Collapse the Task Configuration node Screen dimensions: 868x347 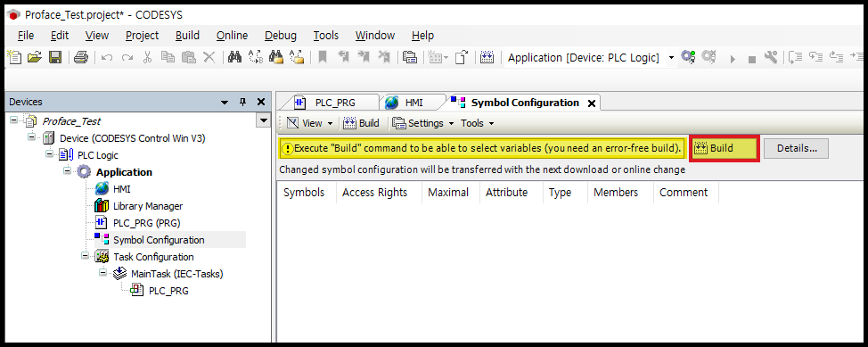click(x=85, y=256)
